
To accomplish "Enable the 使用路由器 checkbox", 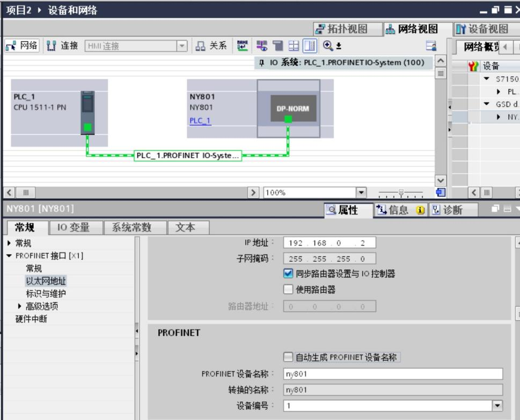I will point(288,290).
